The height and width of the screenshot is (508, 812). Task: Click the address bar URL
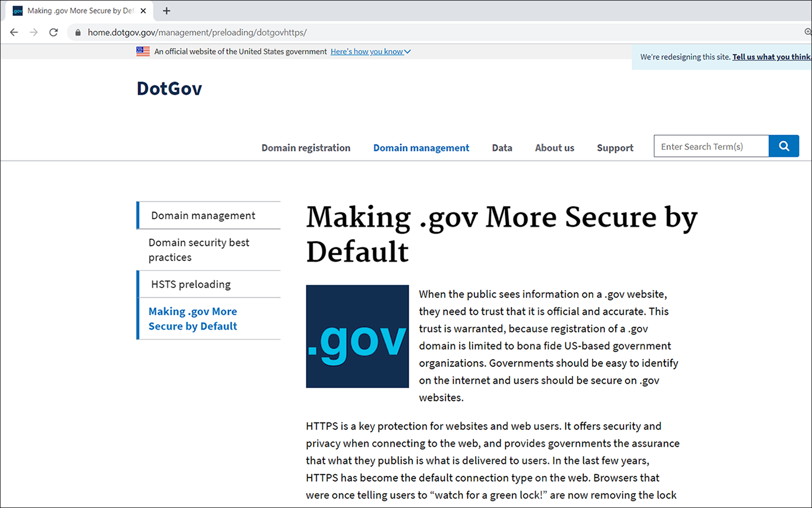[197, 32]
